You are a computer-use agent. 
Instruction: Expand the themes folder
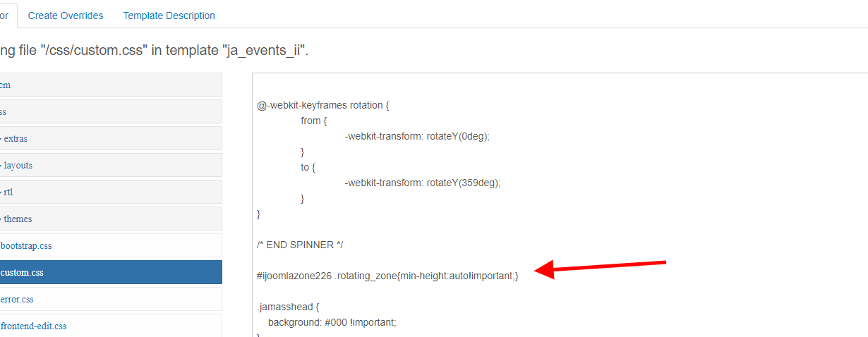click(18, 219)
